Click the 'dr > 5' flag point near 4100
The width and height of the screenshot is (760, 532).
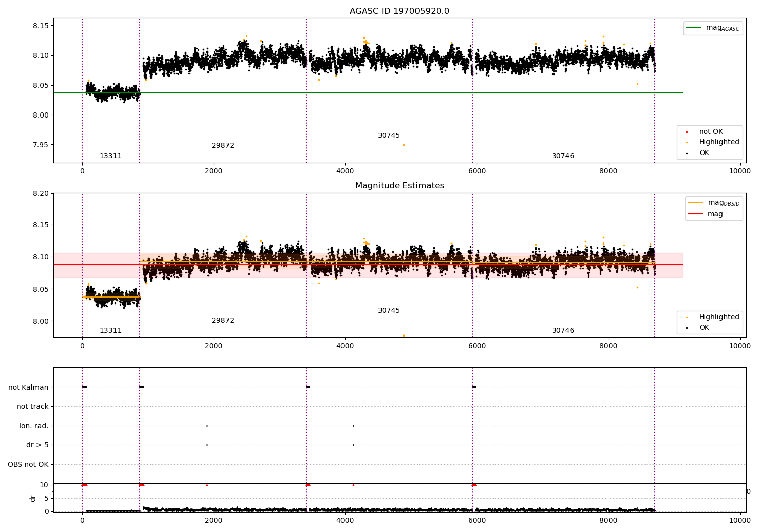(353, 445)
